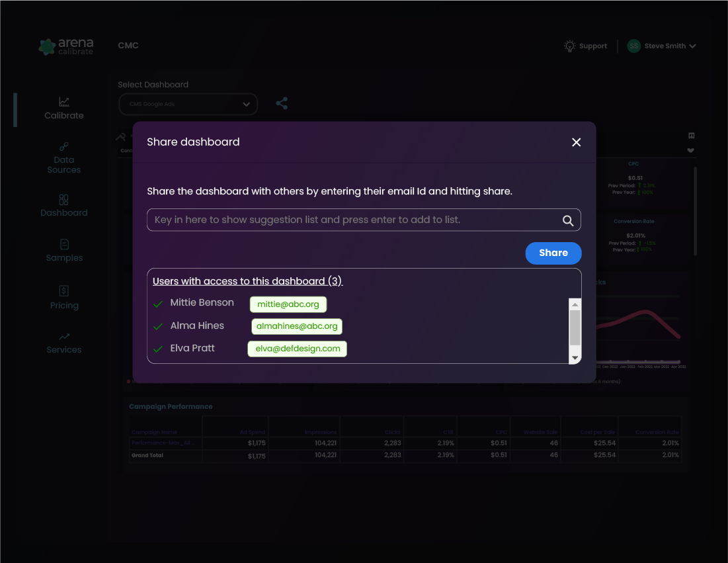This screenshot has height=563, width=728.
Task: Open Samples in the sidebar
Action: tap(64, 251)
